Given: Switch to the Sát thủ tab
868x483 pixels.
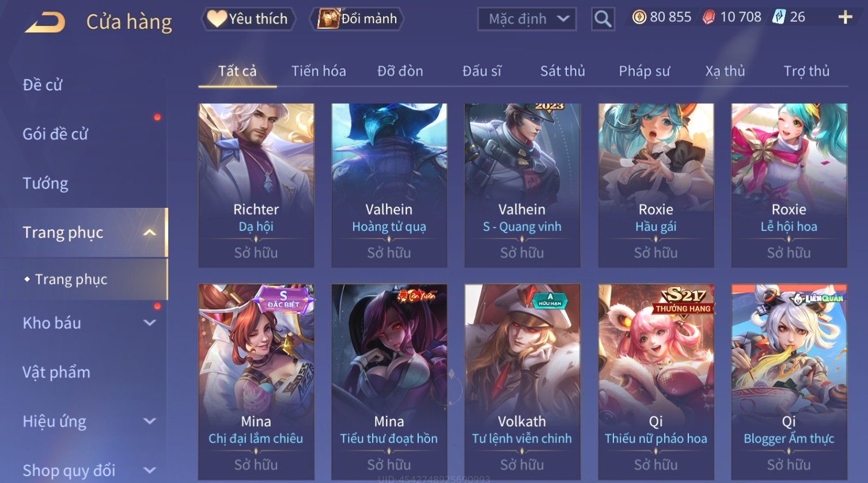Looking at the screenshot, I should [x=562, y=71].
